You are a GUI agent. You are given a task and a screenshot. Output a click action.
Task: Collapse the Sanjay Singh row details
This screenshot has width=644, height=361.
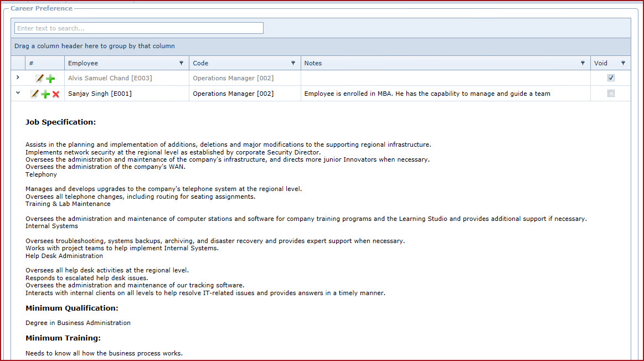click(18, 93)
